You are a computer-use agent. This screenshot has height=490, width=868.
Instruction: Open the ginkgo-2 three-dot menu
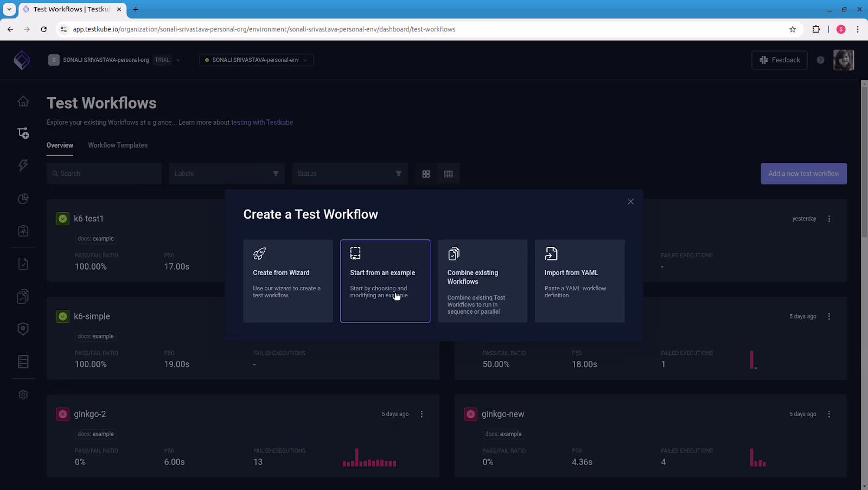422,414
